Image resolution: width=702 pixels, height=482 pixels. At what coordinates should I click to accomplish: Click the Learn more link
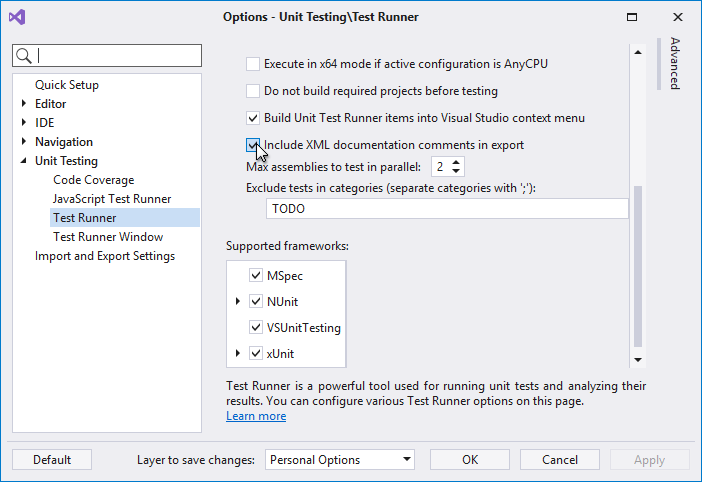coord(256,416)
